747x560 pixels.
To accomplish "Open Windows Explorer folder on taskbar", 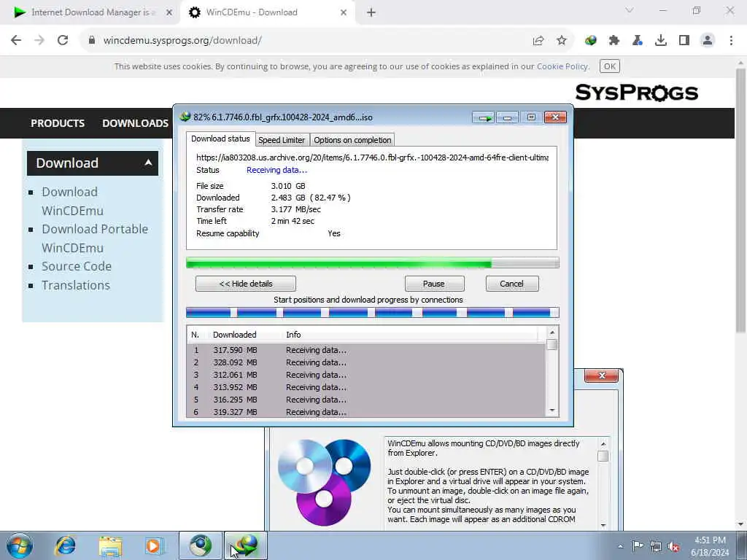I will pyautogui.click(x=111, y=545).
